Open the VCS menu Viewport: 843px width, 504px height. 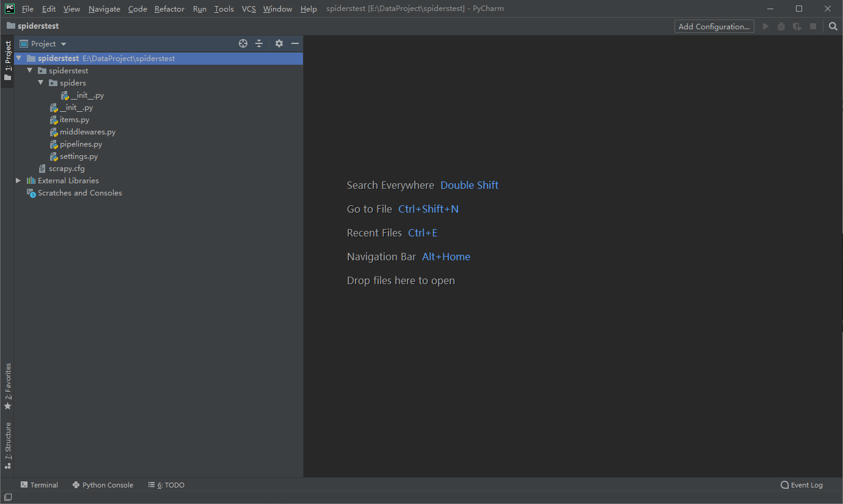(x=249, y=9)
